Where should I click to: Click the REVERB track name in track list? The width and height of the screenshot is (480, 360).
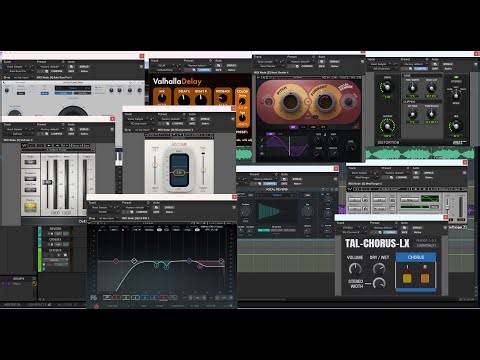(x=55, y=229)
